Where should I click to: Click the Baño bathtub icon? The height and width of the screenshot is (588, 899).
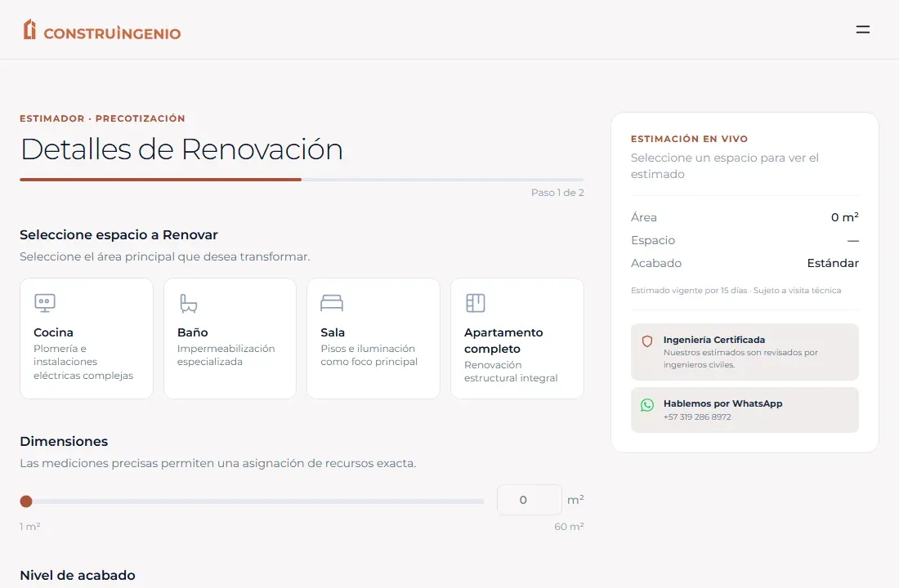tap(188, 303)
